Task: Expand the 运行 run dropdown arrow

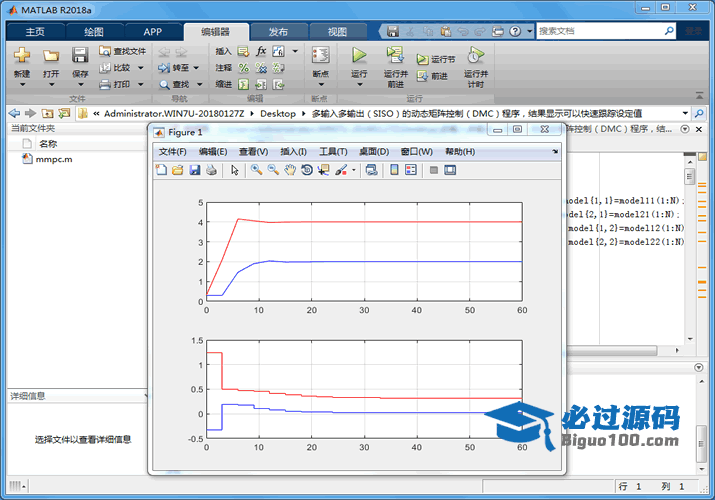Action: coord(359,85)
